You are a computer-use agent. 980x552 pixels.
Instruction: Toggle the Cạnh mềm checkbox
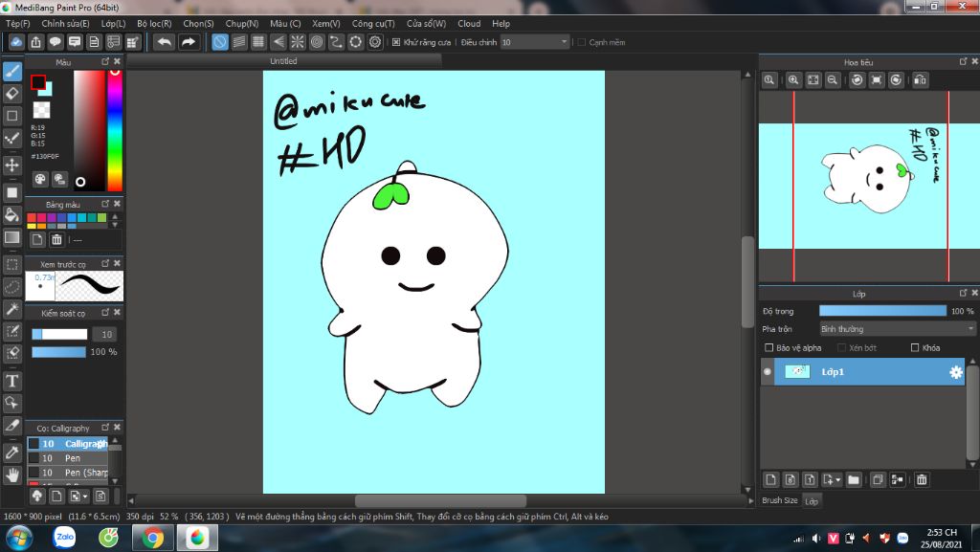[x=582, y=42]
